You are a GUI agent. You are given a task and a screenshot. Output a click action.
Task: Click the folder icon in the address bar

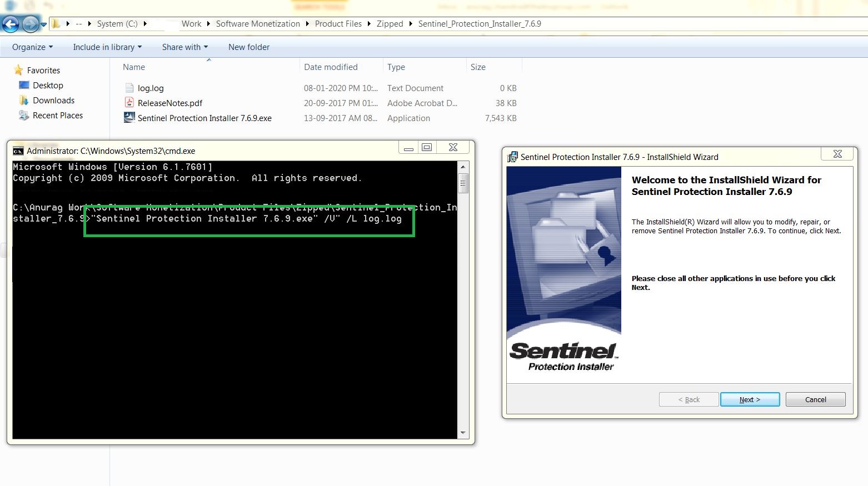click(55, 23)
